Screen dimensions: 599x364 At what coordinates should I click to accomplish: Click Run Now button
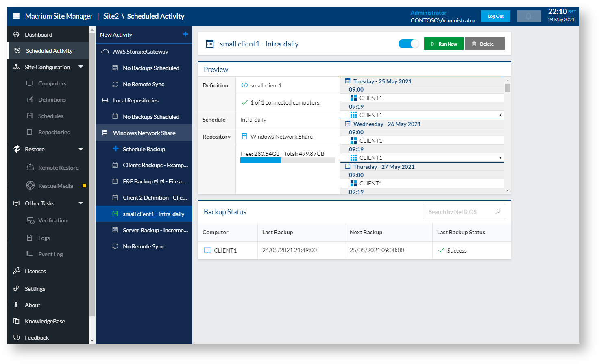point(444,44)
